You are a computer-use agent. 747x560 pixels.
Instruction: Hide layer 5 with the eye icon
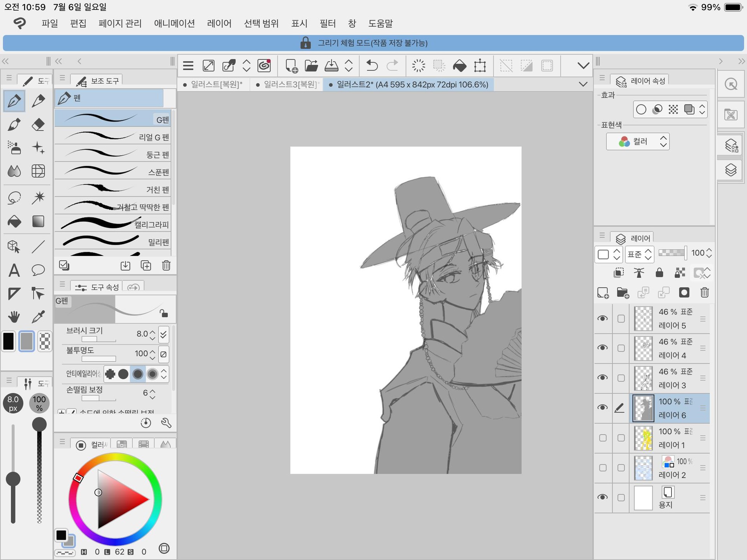tap(602, 318)
